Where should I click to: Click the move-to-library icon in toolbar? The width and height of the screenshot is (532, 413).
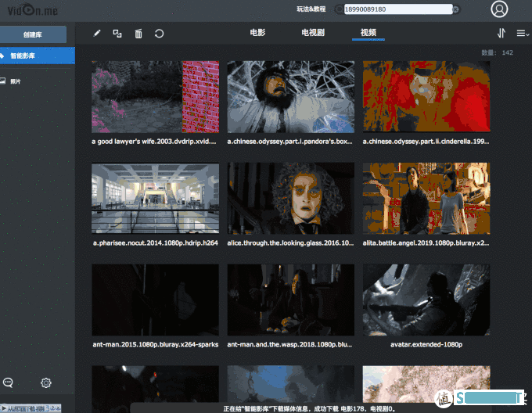(x=117, y=33)
